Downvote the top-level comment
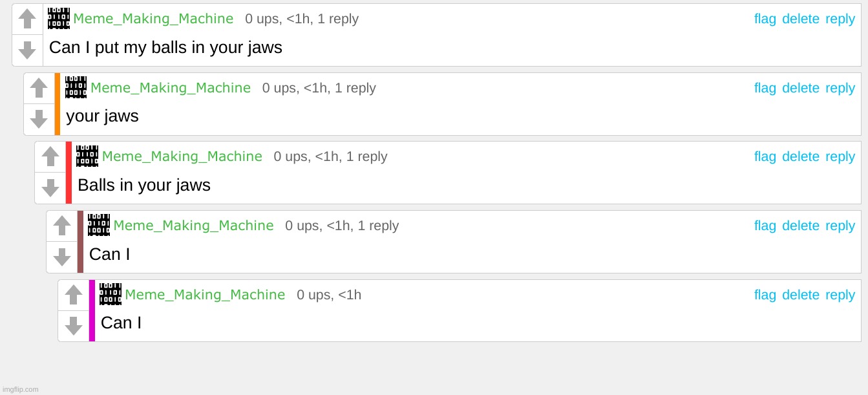The height and width of the screenshot is (395, 868). tap(27, 50)
